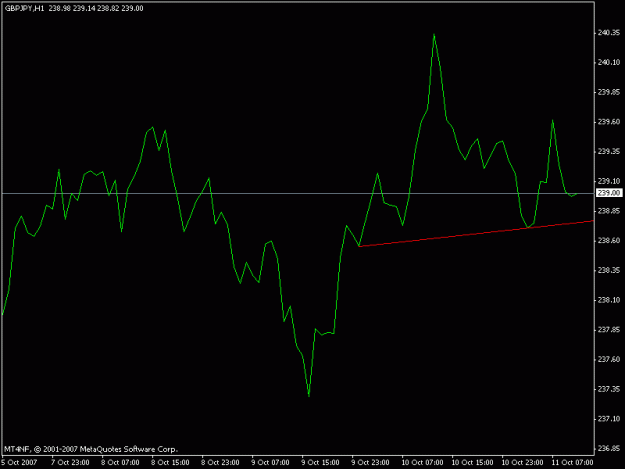Click the 10 Oct 15:00 time label
Image resolution: width=625 pixels, height=469 pixels.
pyautogui.click(x=472, y=462)
